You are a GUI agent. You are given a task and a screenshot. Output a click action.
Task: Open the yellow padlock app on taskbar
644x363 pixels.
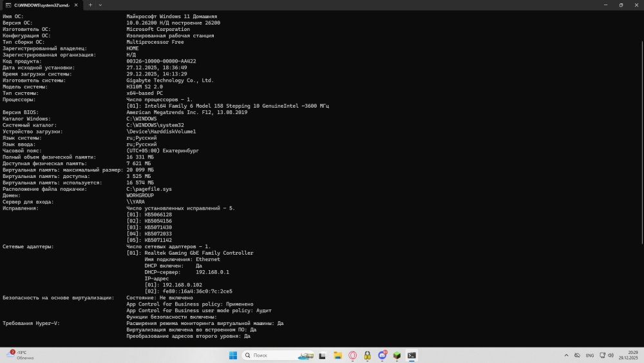point(367,355)
